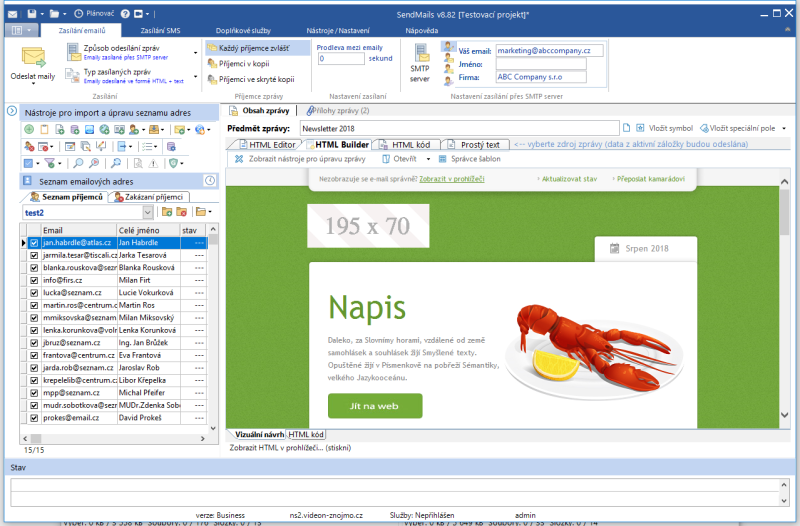Screen dimensions: 800x526
Task: Uncheck the jarmila.tesar@tiscali.cz checkbox
Action: (x=34, y=255)
